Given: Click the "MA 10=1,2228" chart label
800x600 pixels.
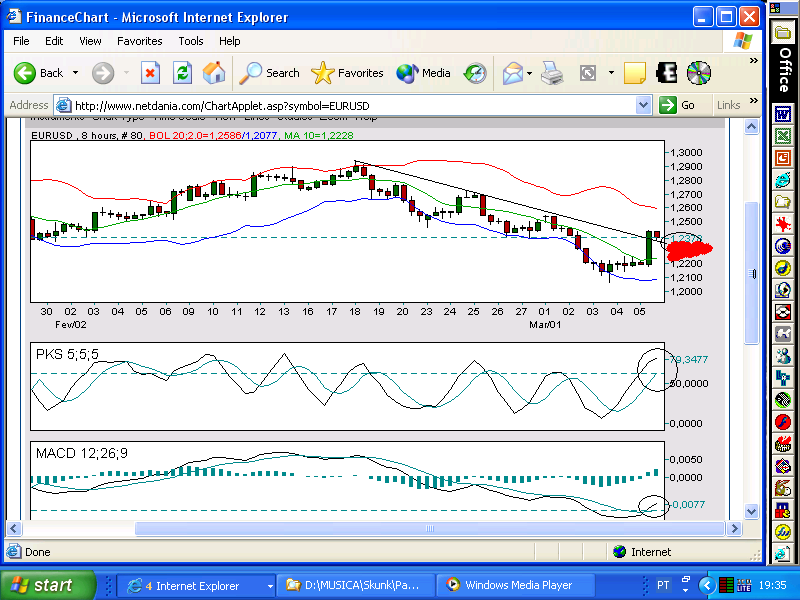Looking at the screenshot, I should point(318,135).
